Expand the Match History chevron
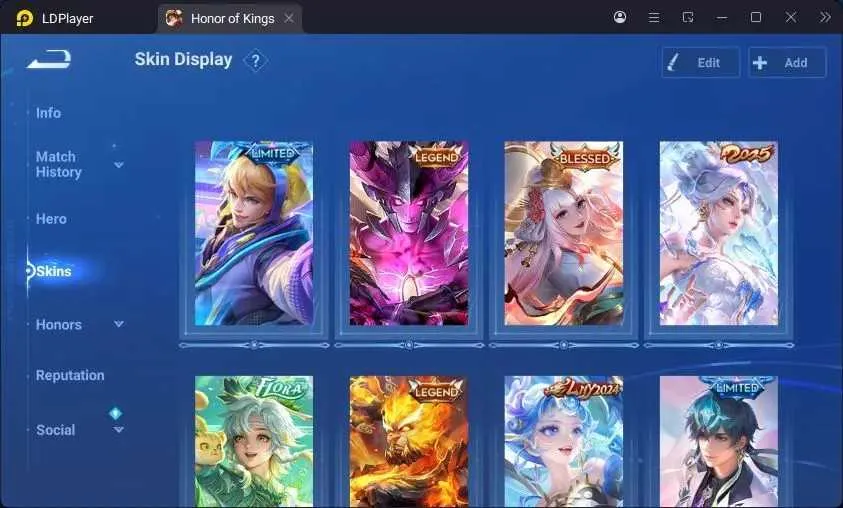 [x=119, y=164]
